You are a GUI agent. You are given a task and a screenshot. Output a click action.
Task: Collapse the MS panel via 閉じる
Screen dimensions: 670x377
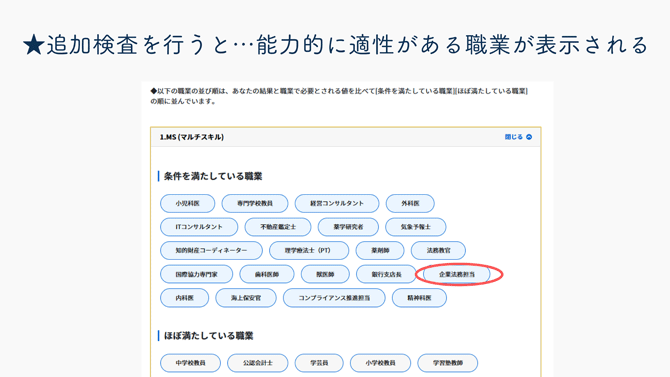tap(518, 137)
